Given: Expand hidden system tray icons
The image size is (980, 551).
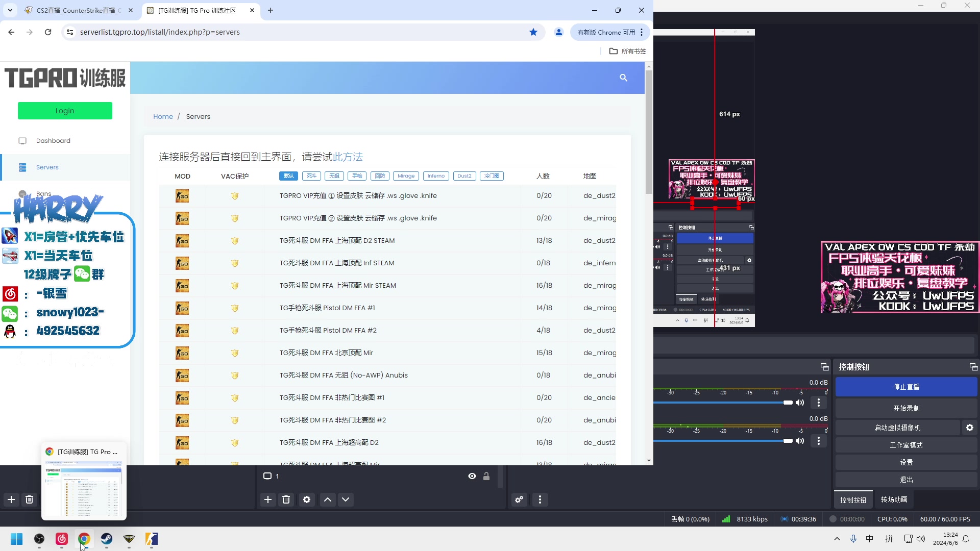Looking at the screenshot, I should click(837, 539).
